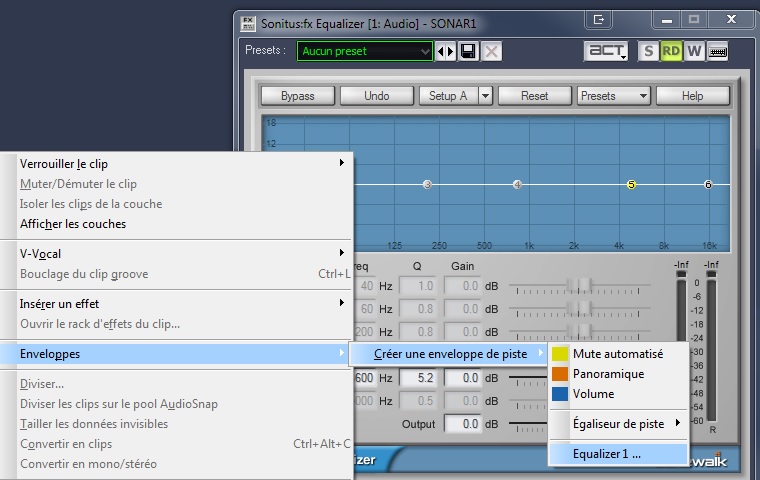Toggle Read automation (RD) button
Viewport: 760px width, 480px height.
pyautogui.click(x=671, y=51)
